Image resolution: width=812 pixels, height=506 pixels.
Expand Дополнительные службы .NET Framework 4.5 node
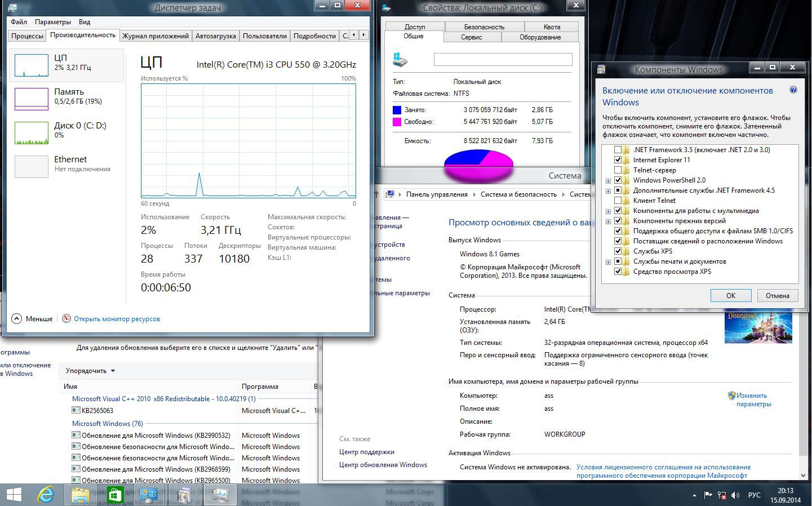608,191
